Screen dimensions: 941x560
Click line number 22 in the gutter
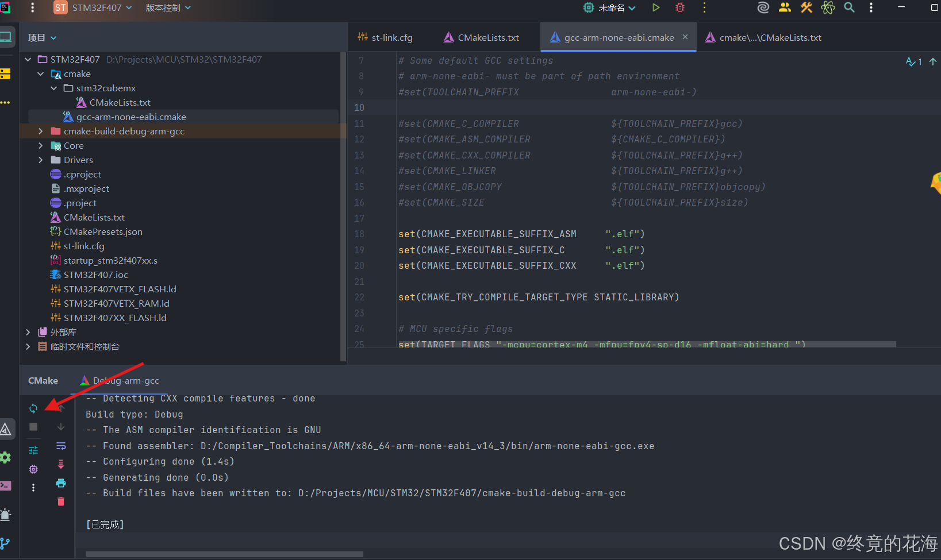point(359,297)
